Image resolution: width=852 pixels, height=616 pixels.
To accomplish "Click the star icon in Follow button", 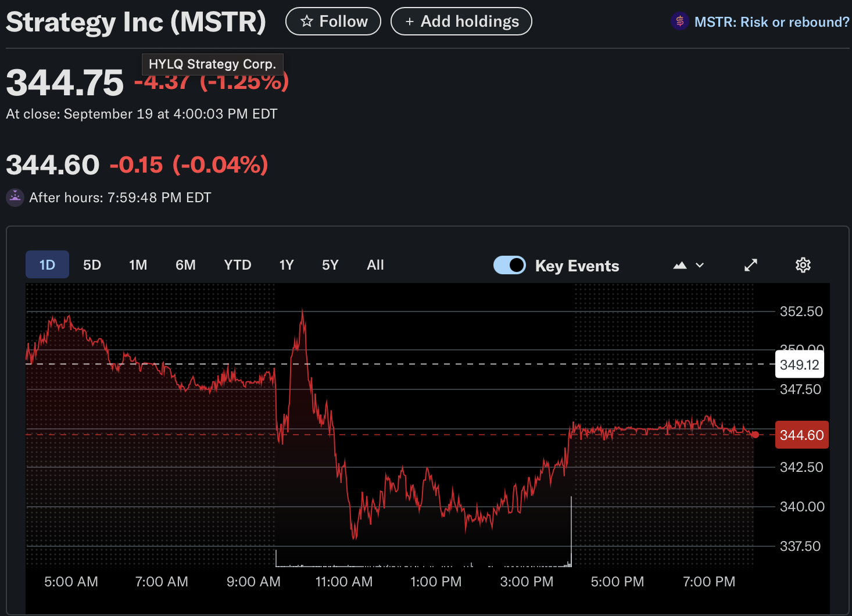I will 306,22.
